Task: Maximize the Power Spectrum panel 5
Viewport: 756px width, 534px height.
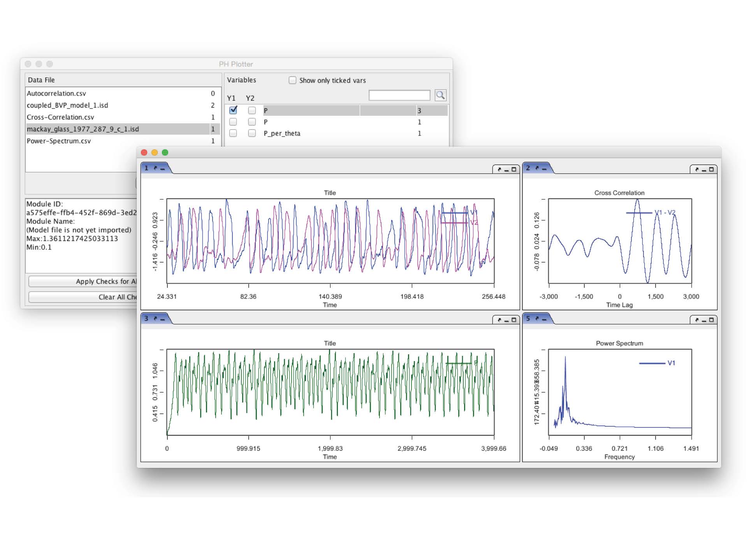Action: pyautogui.click(x=711, y=320)
